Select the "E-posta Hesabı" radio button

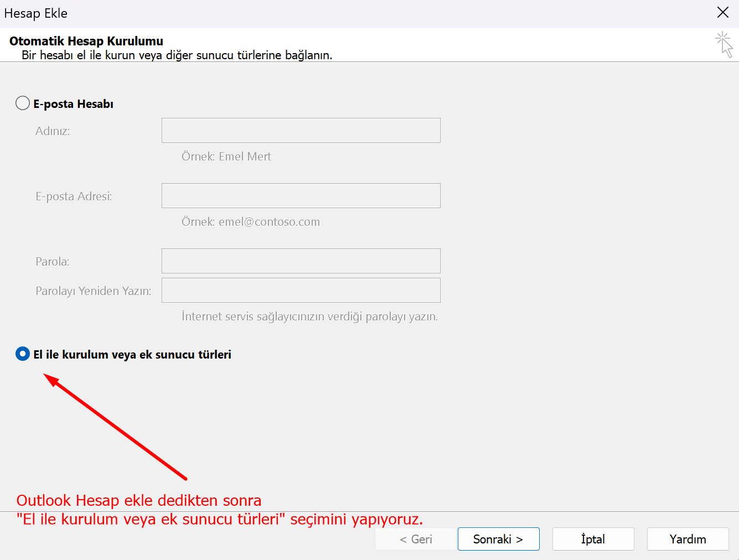(23, 103)
